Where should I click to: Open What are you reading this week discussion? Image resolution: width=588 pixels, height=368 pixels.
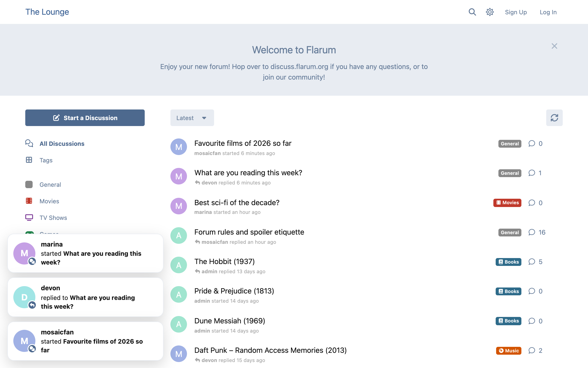[248, 172]
